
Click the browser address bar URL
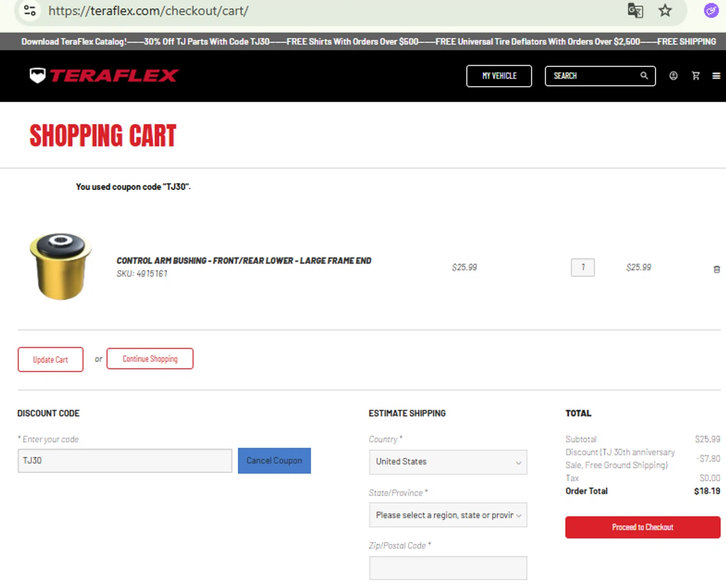148,11
